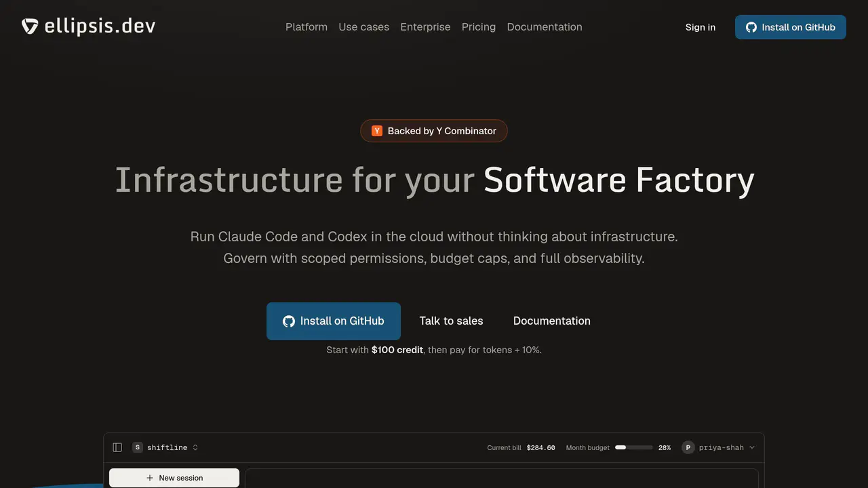Click the shiftline workspace avatar S

tap(138, 447)
